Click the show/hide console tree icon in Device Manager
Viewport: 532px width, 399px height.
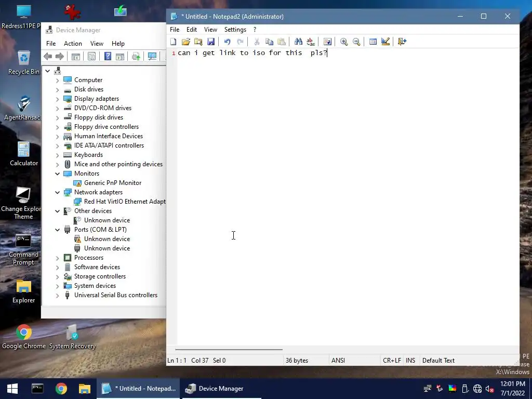coord(76,56)
